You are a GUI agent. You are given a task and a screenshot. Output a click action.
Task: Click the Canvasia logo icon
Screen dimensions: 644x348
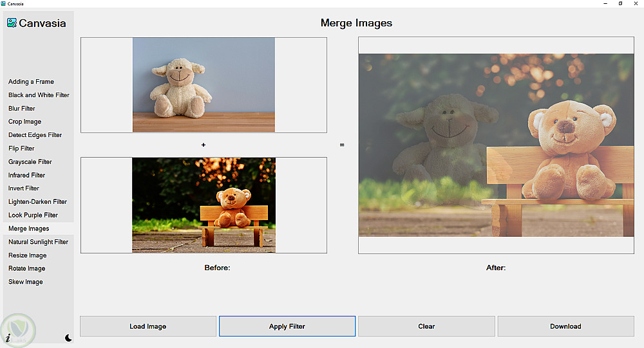pos(12,23)
